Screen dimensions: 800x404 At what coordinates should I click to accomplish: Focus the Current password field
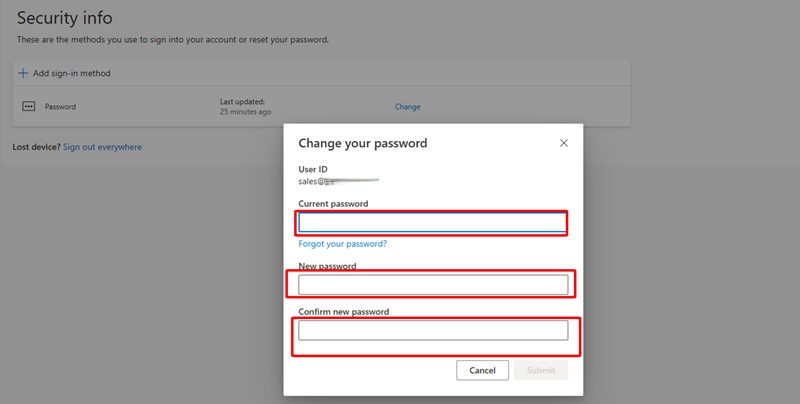coord(432,222)
